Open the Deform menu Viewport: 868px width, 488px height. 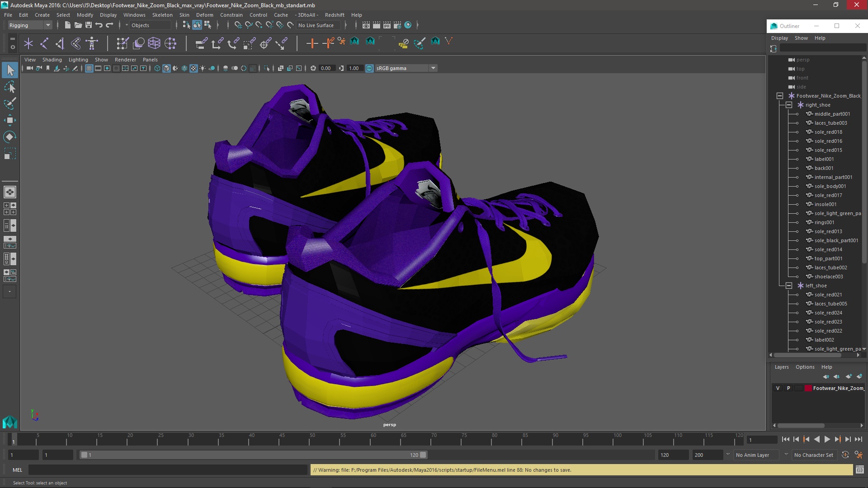point(204,15)
